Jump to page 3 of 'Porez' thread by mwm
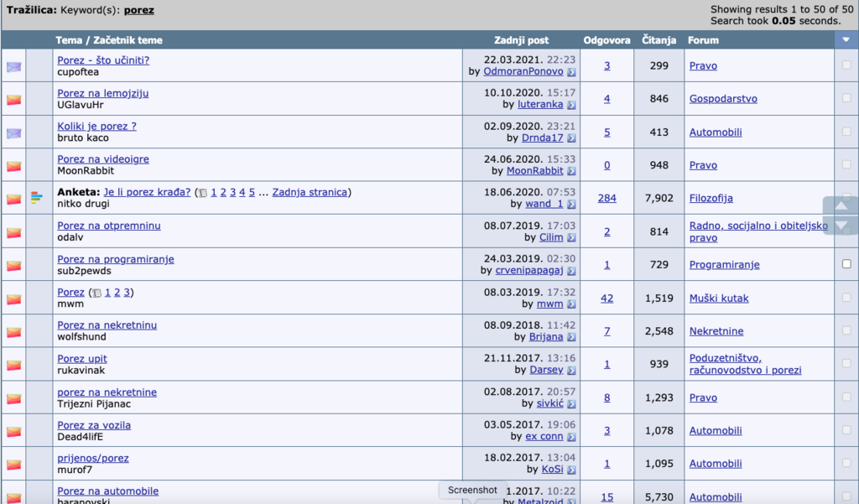 pyautogui.click(x=127, y=293)
